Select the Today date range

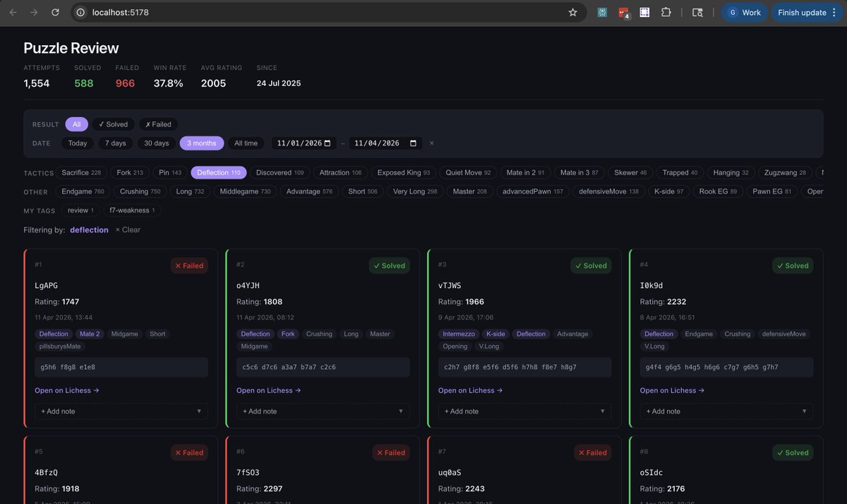78,143
